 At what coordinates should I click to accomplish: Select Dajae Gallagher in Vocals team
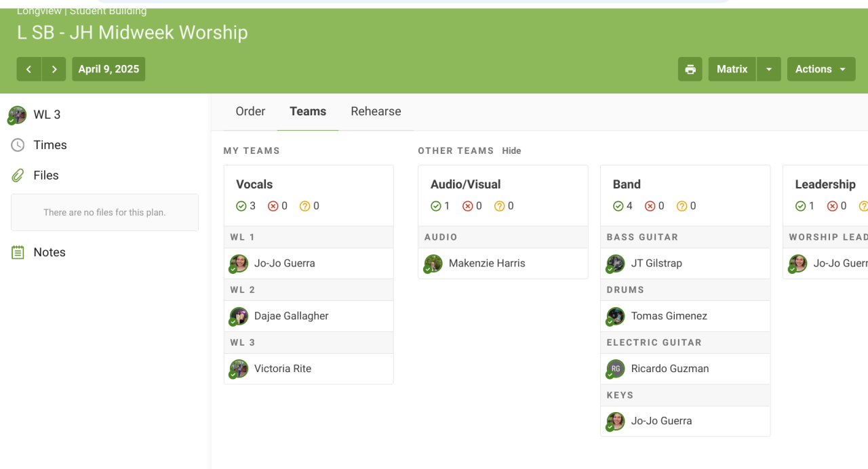291,316
